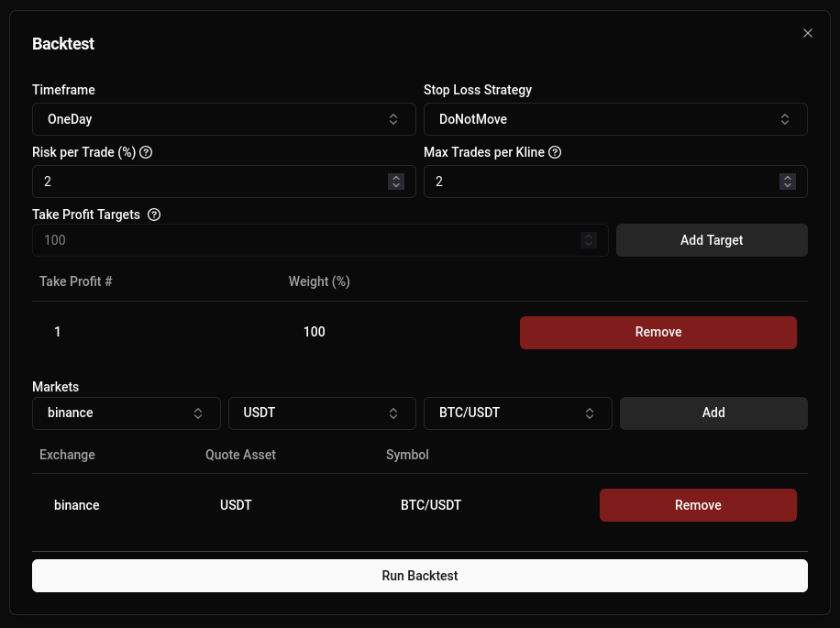Open the Stop Loss Strategy dropdown
The image size is (840, 628).
(615, 118)
